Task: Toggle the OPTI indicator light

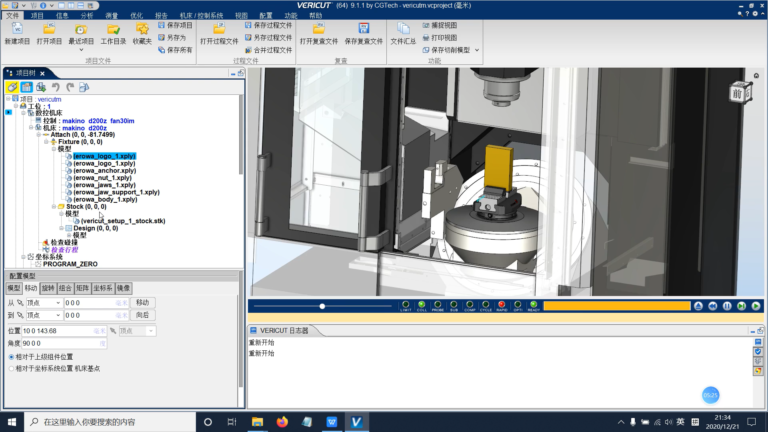Action: [x=518, y=306]
